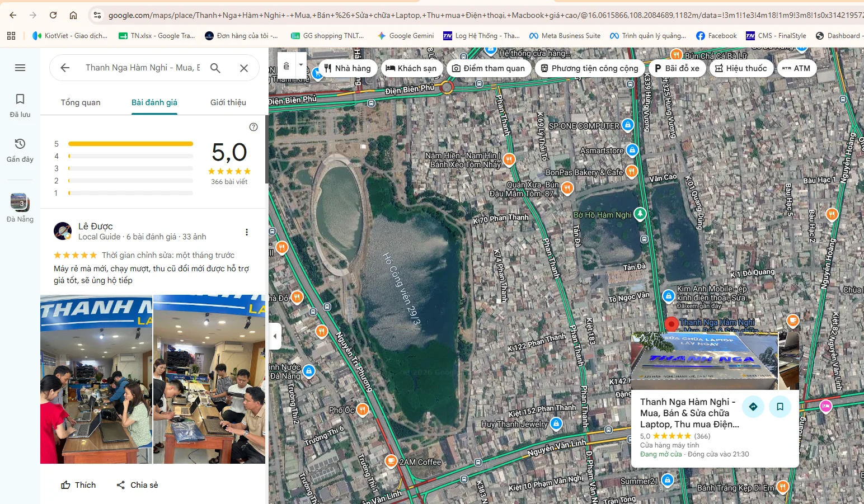Open the browser home page
This screenshot has width=864, height=504.
pos(73,15)
